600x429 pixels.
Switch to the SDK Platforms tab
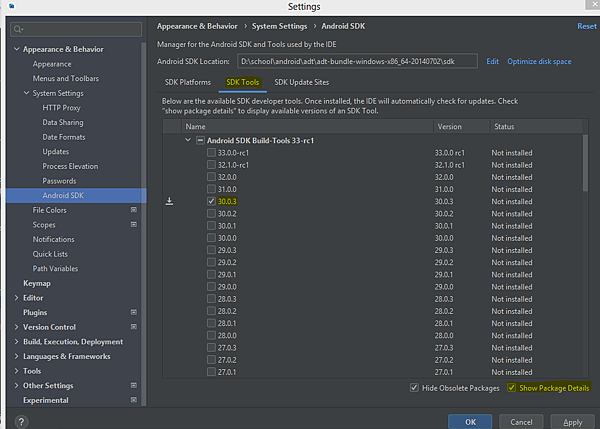188,83
